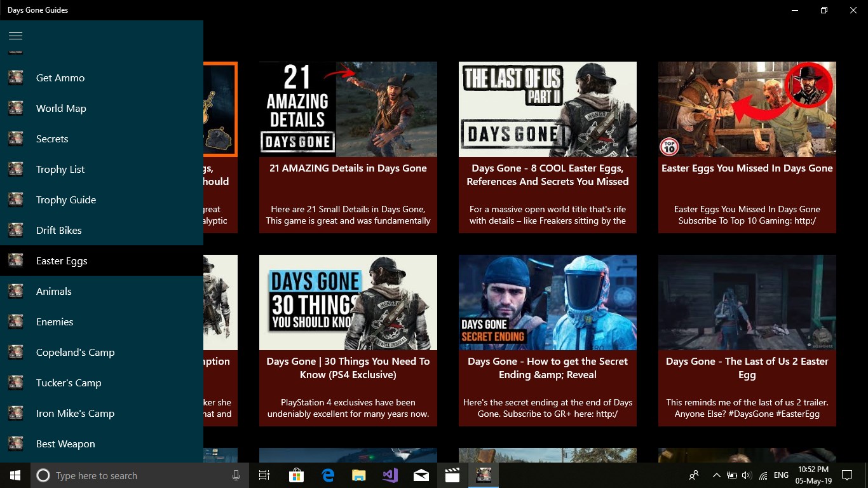This screenshot has height=488, width=868.
Task: Click the icon beside Best Weapon
Action: point(16,444)
